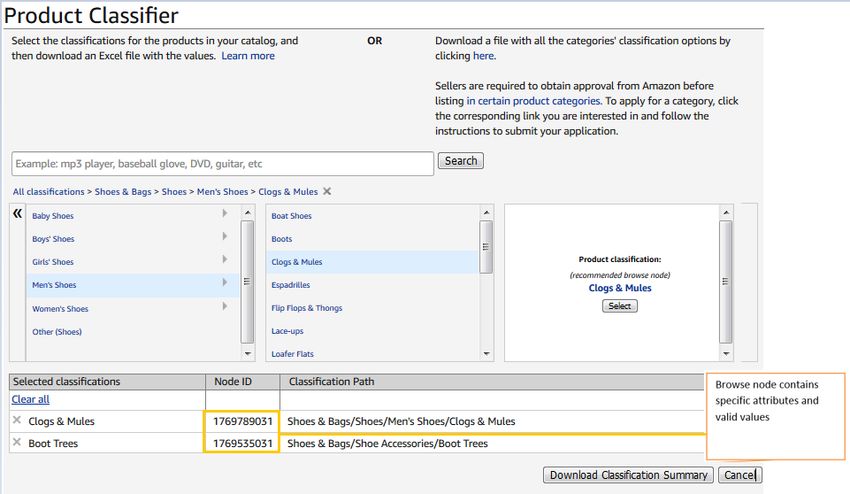
Task: Click the Classification Path column header
Action: [492, 382]
